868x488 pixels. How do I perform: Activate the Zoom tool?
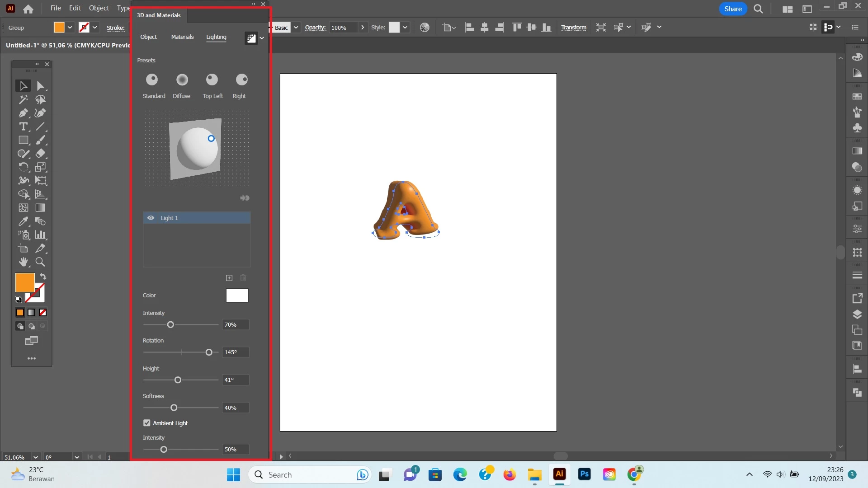[x=40, y=262]
